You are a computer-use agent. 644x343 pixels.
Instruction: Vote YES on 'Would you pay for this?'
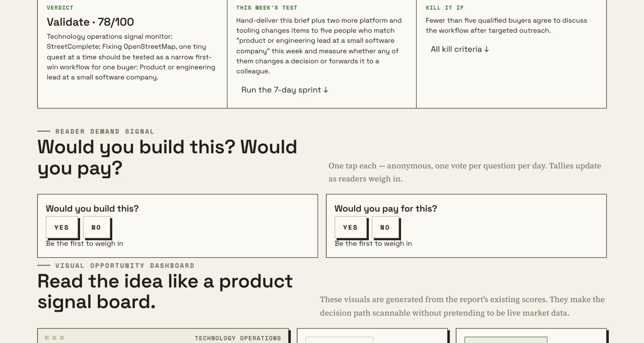[x=351, y=227]
